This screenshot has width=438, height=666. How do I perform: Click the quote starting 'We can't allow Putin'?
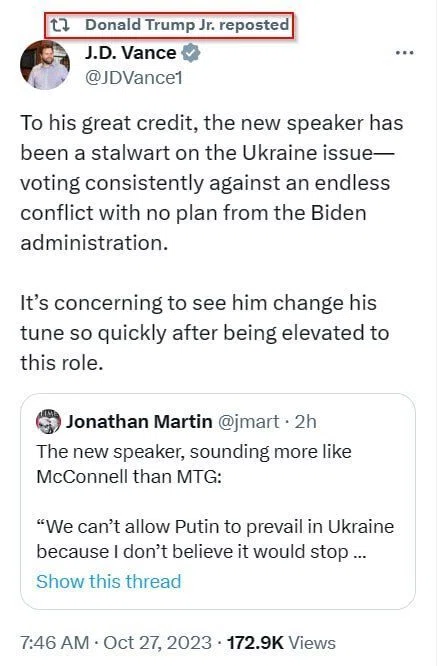tap(215, 539)
